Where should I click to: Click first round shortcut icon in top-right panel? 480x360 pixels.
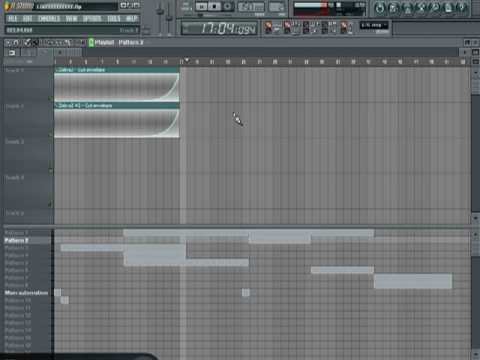(379, 8)
